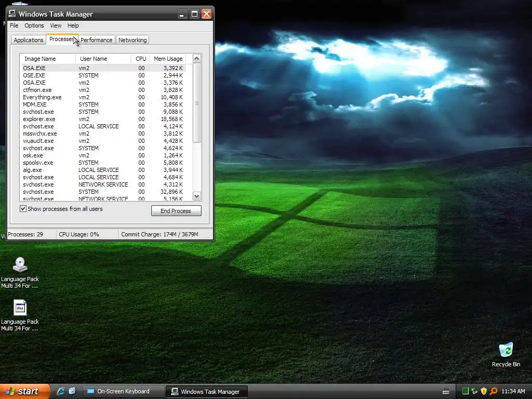The image size is (532, 399).
Task: Select the ctfmon.exe process row
Action: pyautogui.click(x=103, y=90)
